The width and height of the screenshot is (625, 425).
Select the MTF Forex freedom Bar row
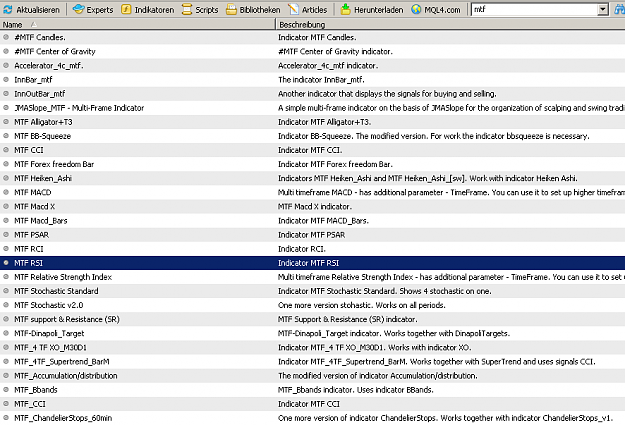312,164
